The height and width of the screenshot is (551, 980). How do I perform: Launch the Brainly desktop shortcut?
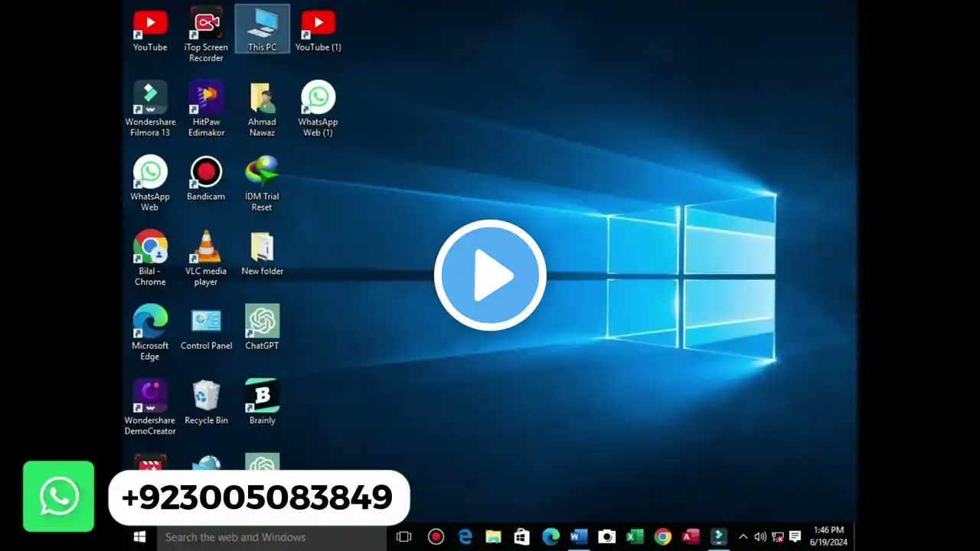tap(262, 403)
